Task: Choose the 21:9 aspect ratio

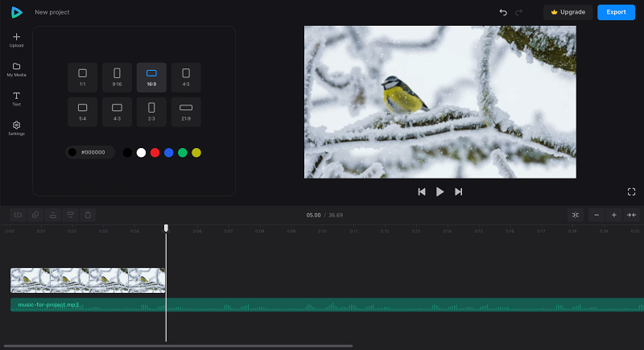Action: 186,112
